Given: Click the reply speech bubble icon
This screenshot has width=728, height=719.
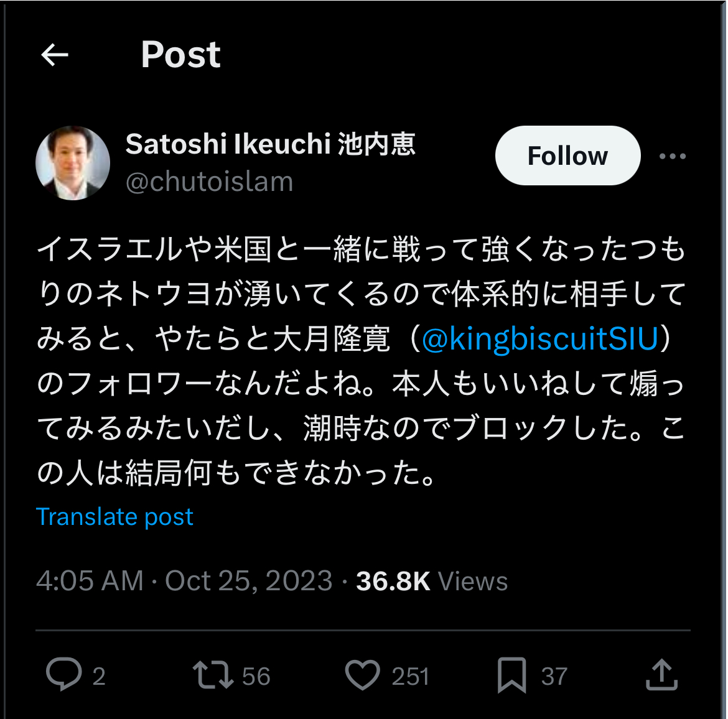Looking at the screenshot, I should click(x=63, y=674).
